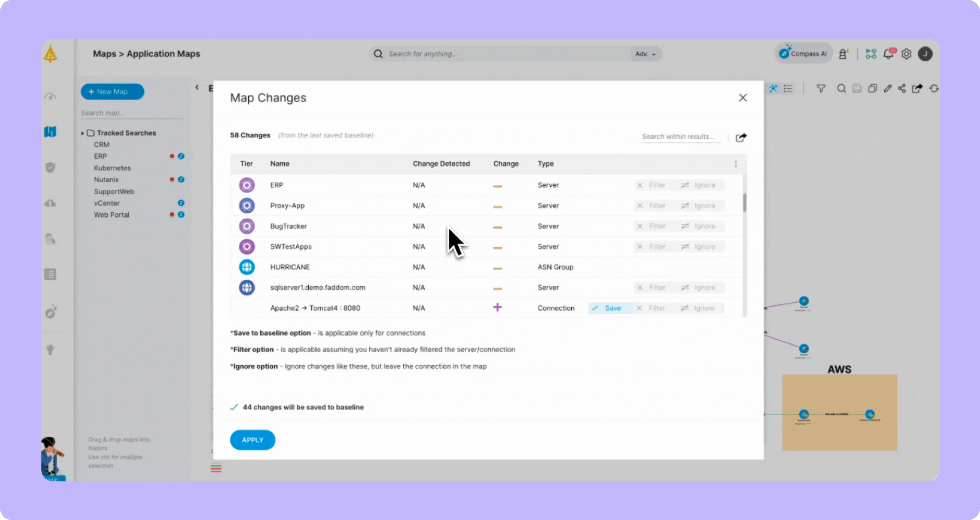
Task: Expand the Tracked Searches folder
Action: point(82,133)
